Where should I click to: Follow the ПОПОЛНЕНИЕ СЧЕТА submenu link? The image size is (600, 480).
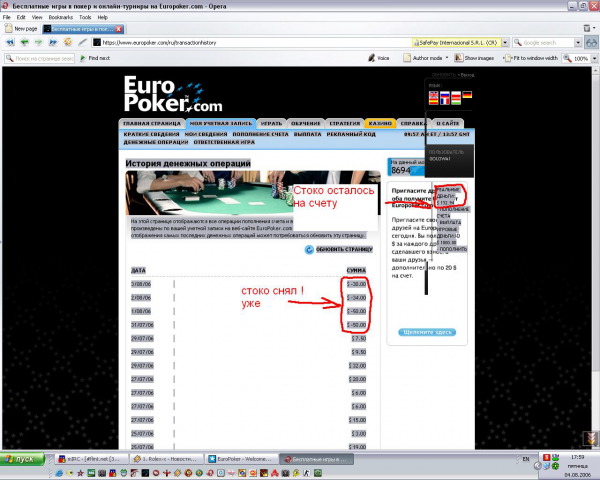pyautogui.click(x=260, y=134)
